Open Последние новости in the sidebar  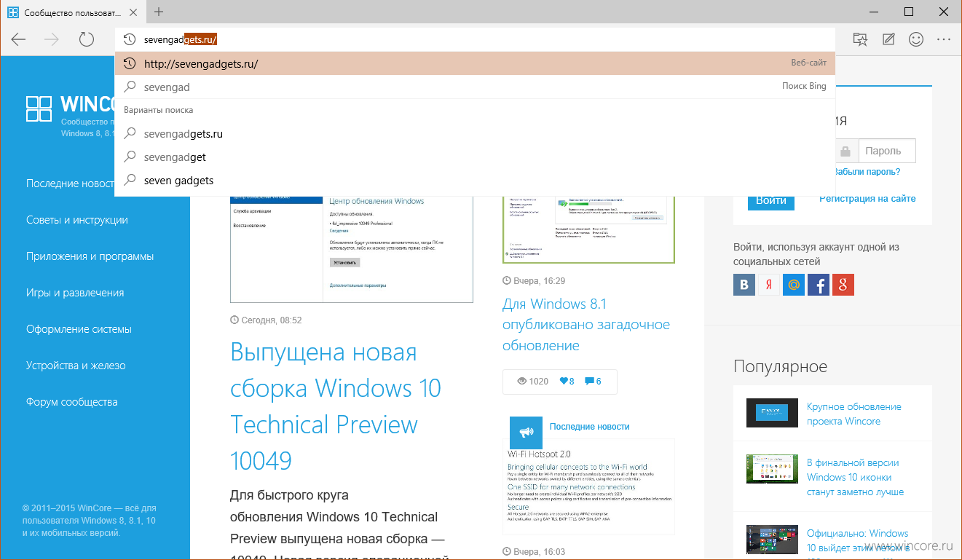pos(70,184)
